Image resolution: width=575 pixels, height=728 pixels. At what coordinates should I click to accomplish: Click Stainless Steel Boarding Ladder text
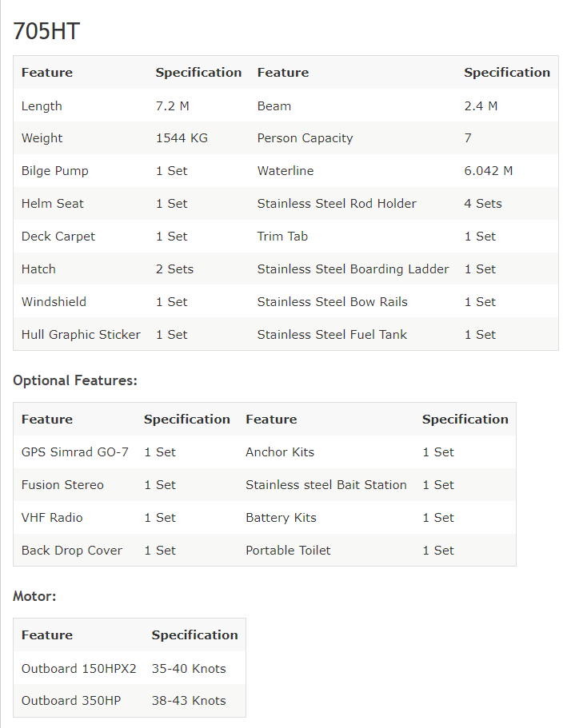[x=353, y=269]
